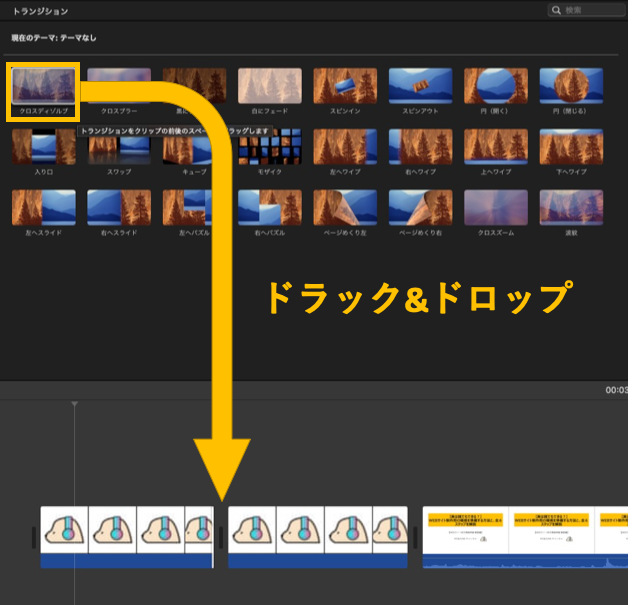Choose the ページめくり左 transition
Screen dimensions: 632x605
tap(345, 208)
